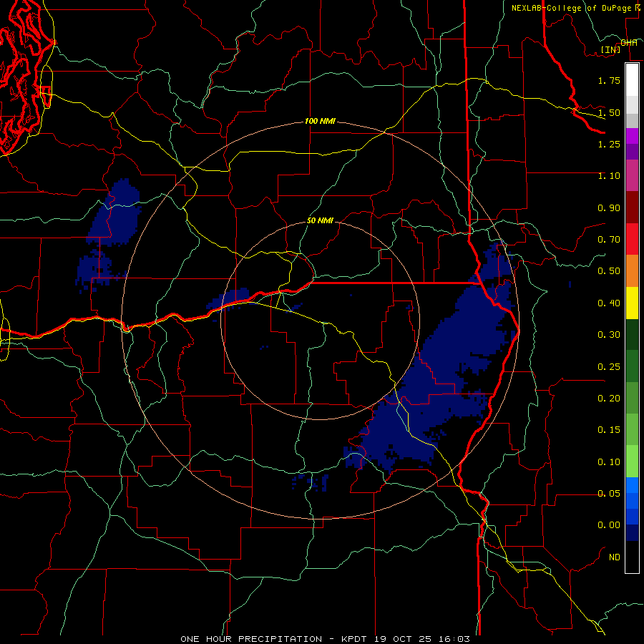Click the 0.70 legend value
Screen dimensions: 644x644
tap(609, 240)
